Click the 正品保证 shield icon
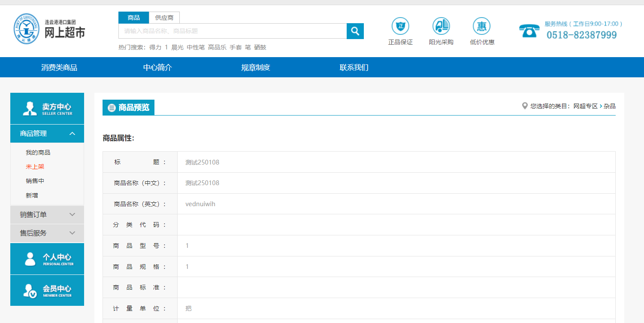The image size is (644, 323). click(400, 26)
